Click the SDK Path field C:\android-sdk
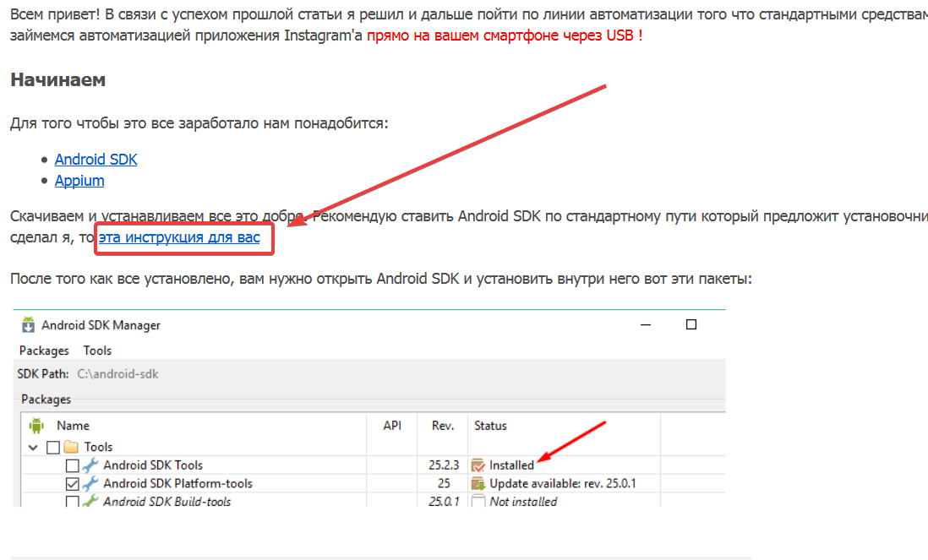The height and width of the screenshot is (560, 928). click(117, 374)
